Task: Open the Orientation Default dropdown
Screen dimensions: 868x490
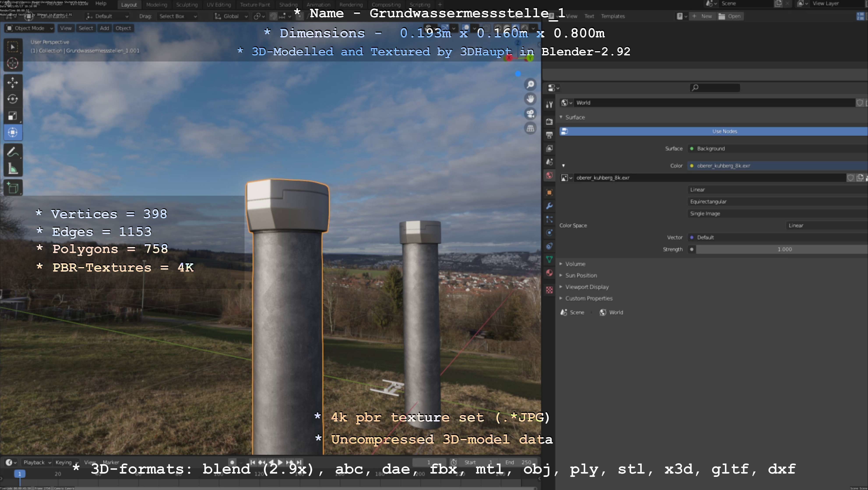Action: coord(107,16)
